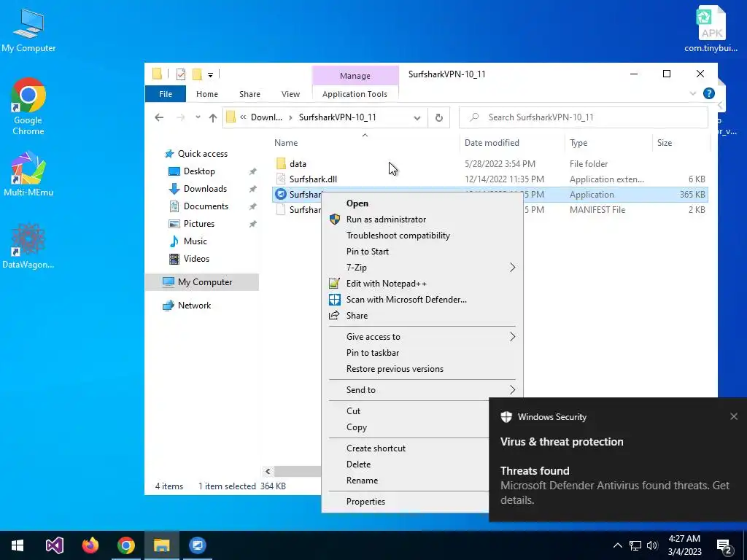
Task: Open Application Tools ribbon tab
Action: tap(355, 94)
